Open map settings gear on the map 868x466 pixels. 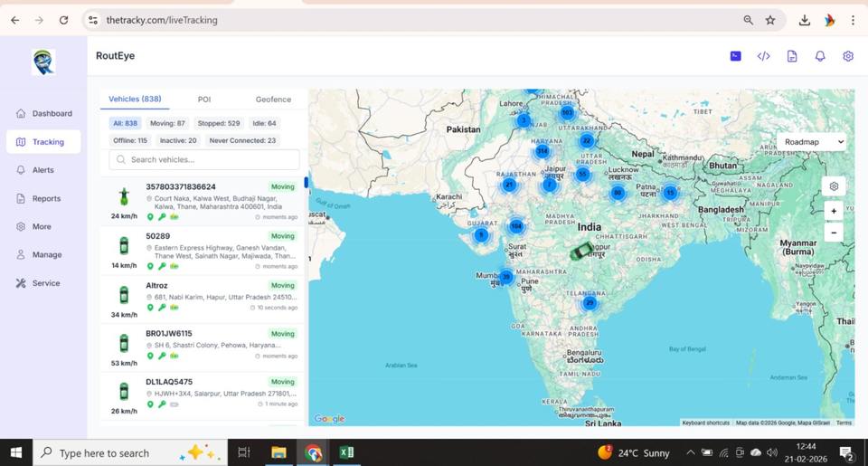(x=834, y=186)
